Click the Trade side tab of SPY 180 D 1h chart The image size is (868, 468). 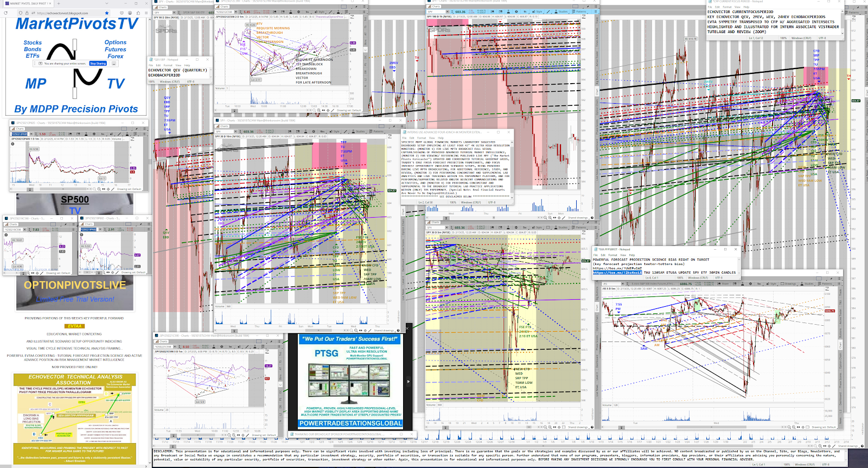[597, 20]
